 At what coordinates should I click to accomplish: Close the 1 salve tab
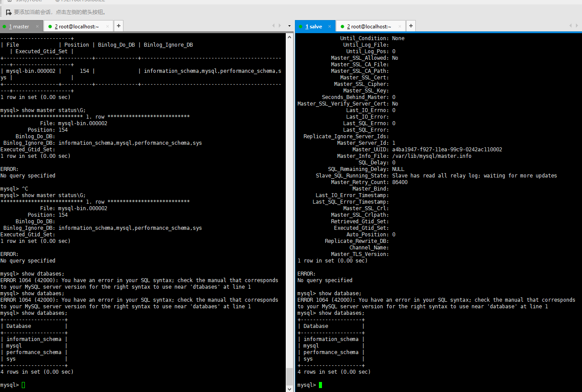click(329, 27)
